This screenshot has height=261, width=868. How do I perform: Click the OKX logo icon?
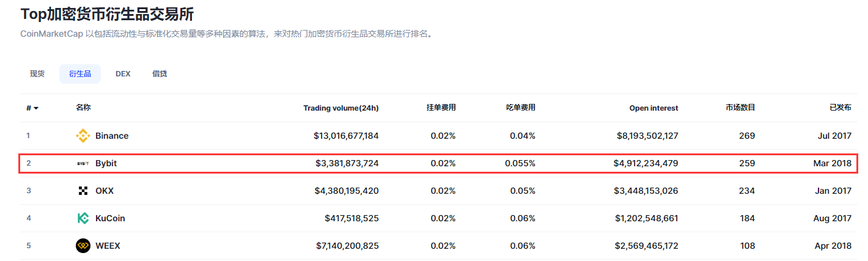(83, 191)
